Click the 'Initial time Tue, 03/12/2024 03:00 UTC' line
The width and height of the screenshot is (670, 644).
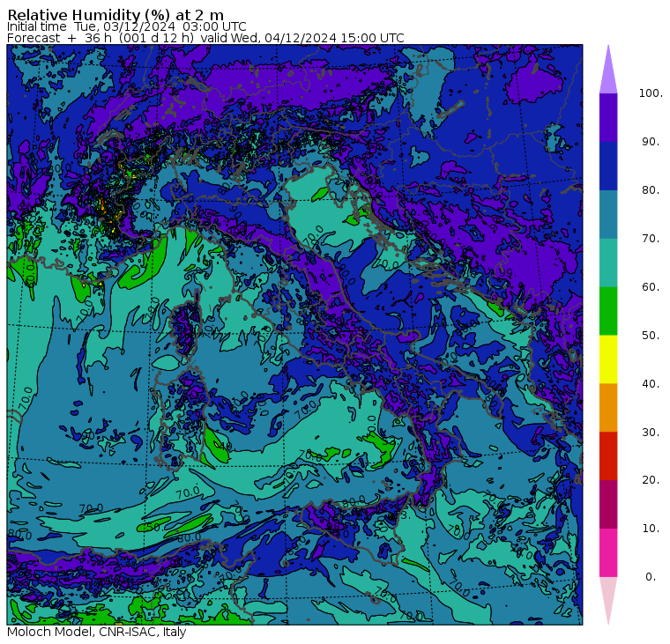(126, 26)
